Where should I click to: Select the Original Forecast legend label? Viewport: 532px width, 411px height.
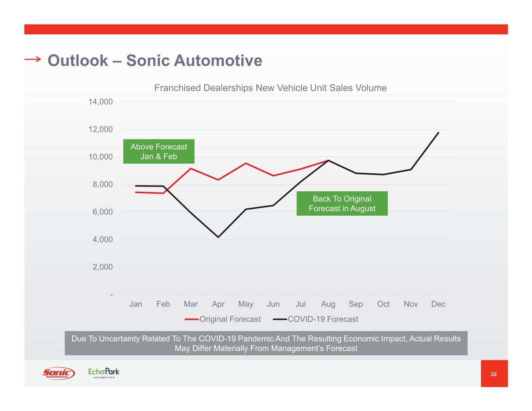[230, 319]
